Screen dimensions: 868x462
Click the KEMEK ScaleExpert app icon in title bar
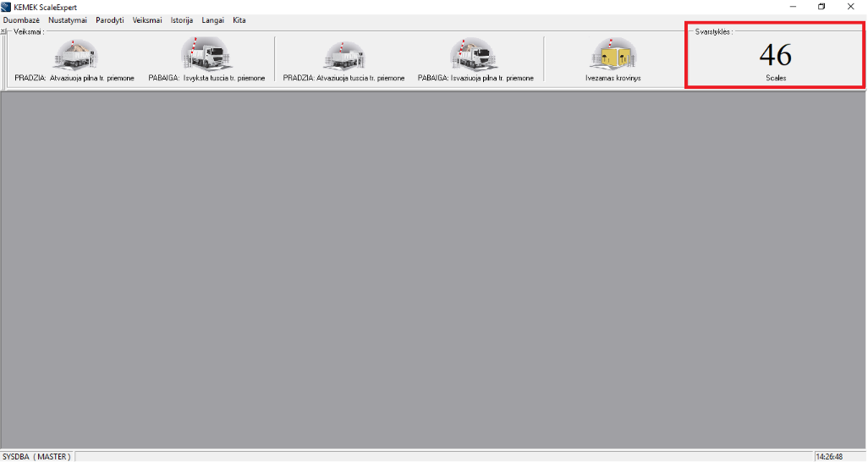(x=7, y=7)
